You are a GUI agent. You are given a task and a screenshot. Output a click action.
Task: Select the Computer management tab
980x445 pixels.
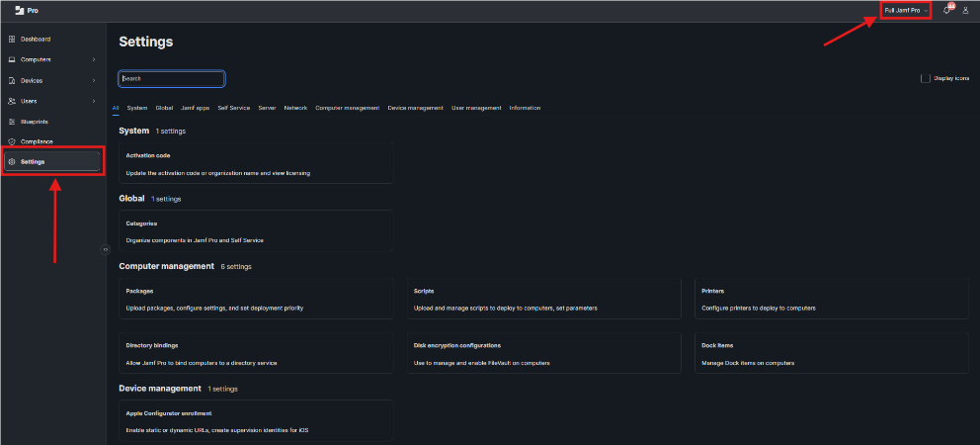click(x=347, y=108)
